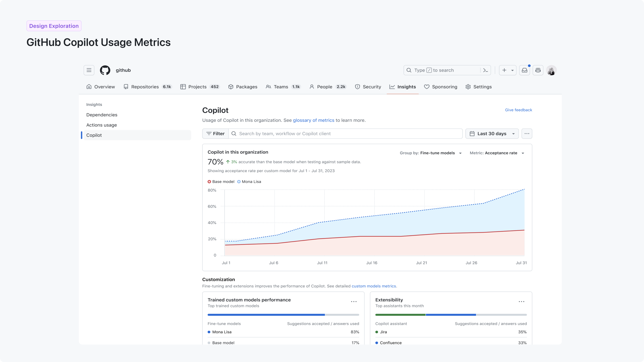Open the command palette terminal icon
Screen dimensions: 644x362
tap(485, 70)
